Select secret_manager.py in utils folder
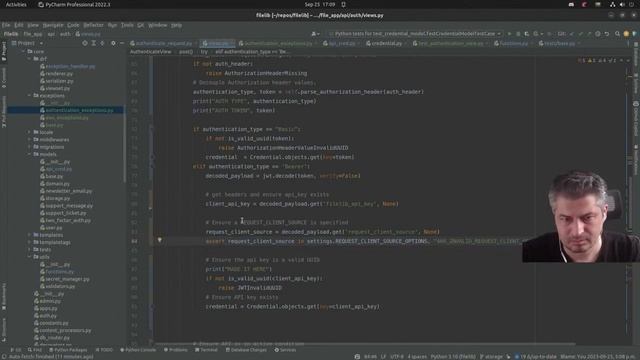 point(64,279)
